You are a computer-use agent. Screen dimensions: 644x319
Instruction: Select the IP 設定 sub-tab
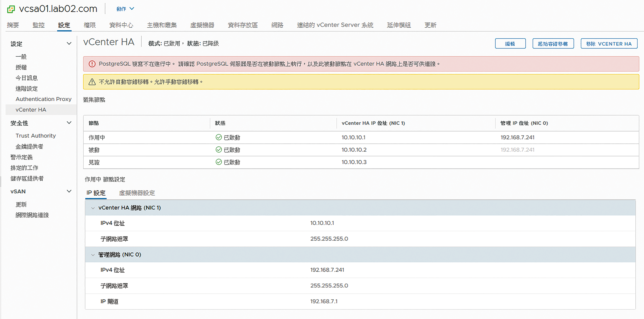(96, 193)
